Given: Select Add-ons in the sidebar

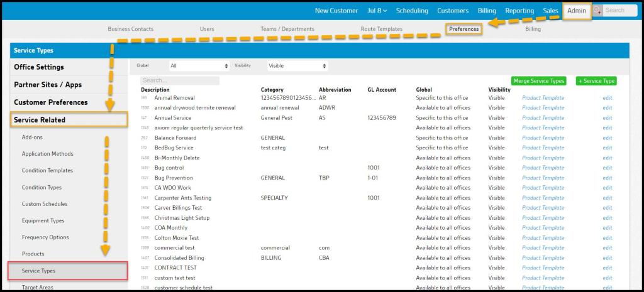Looking at the screenshot, I should (32, 137).
